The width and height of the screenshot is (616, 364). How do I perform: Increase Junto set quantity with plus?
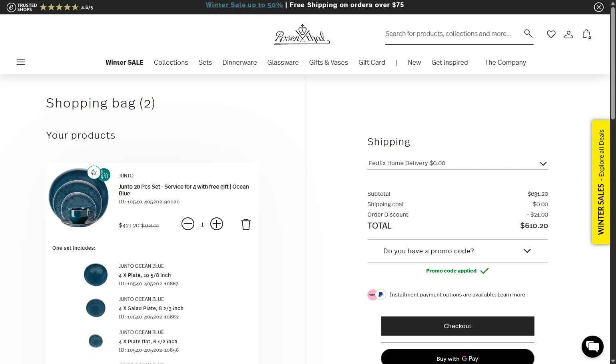pyautogui.click(x=217, y=224)
